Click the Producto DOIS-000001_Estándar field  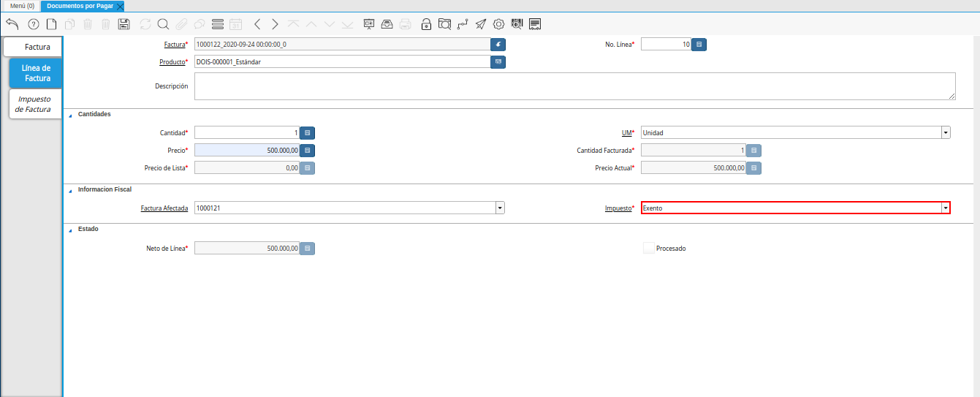coord(342,62)
